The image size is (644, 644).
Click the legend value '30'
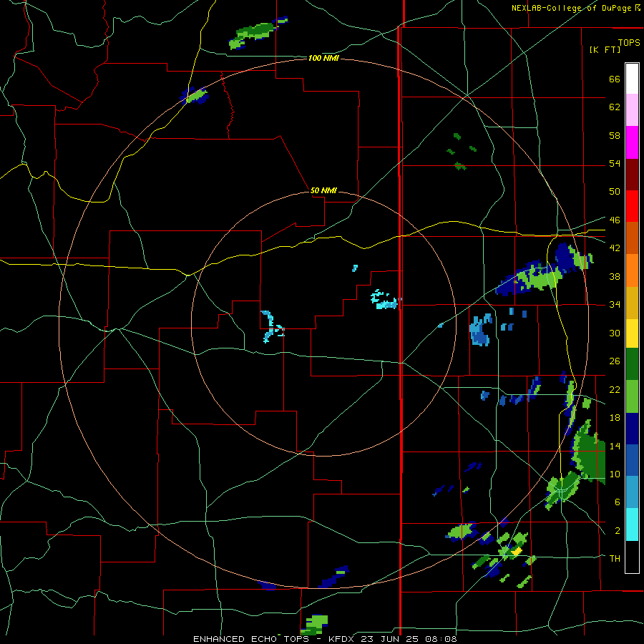pyautogui.click(x=615, y=333)
